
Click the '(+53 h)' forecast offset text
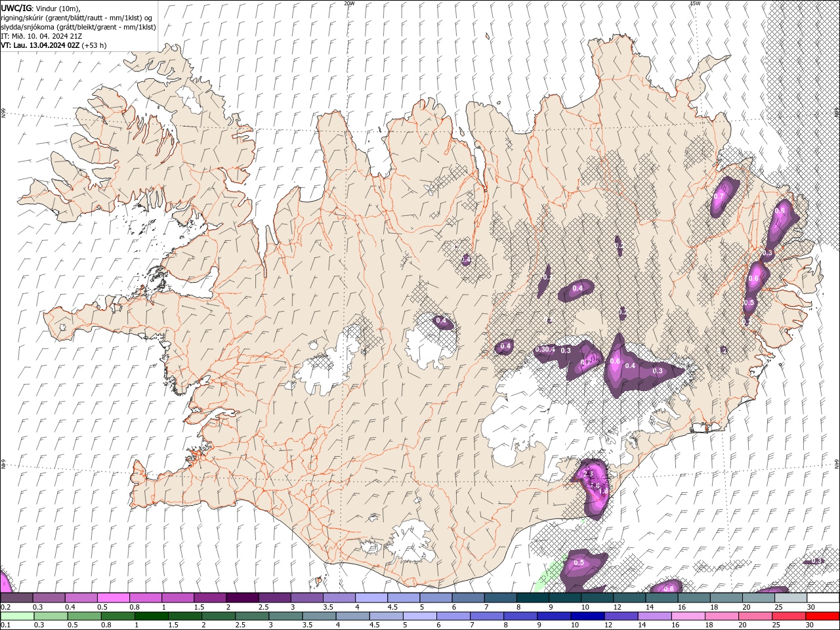[x=94, y=45]
